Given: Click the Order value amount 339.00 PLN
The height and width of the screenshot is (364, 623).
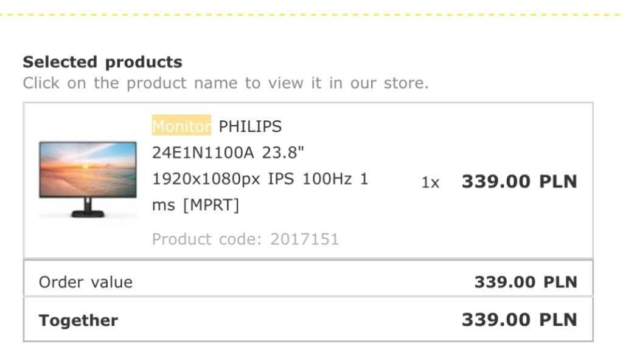Looking at the screenshot, I should (x=526, y=282).
